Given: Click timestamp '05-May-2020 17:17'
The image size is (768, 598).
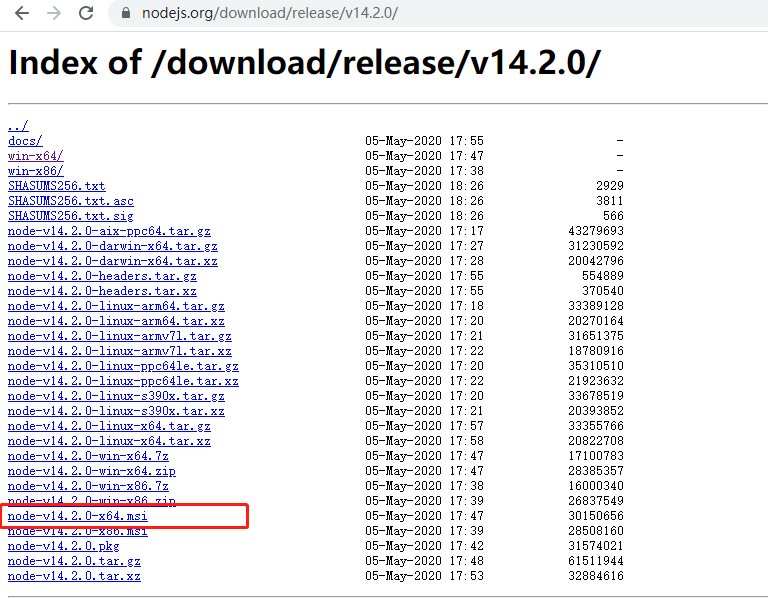Looking at the screenshot, I should [424, 231].
